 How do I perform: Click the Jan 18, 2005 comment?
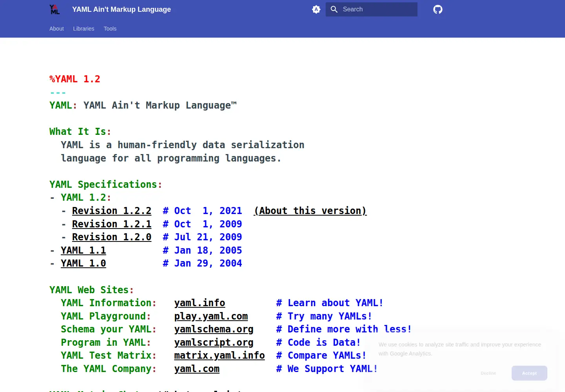(x=202, y=250)
